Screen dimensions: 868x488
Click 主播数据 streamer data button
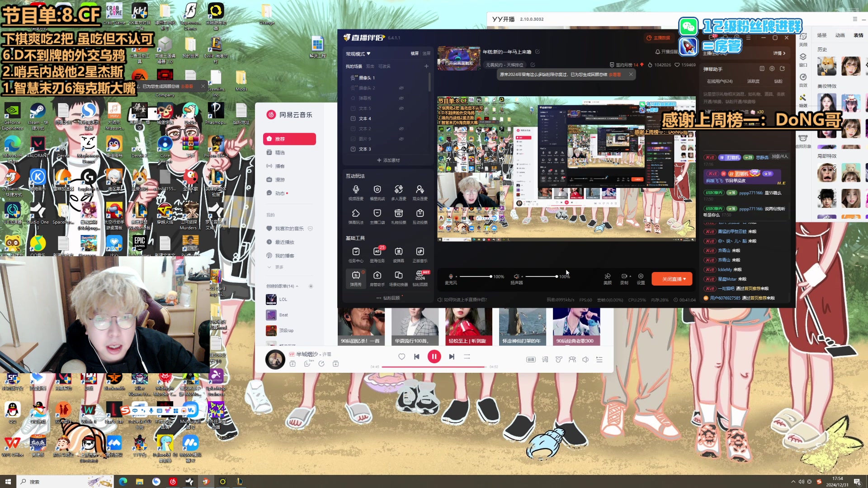(x=659, y=38)
